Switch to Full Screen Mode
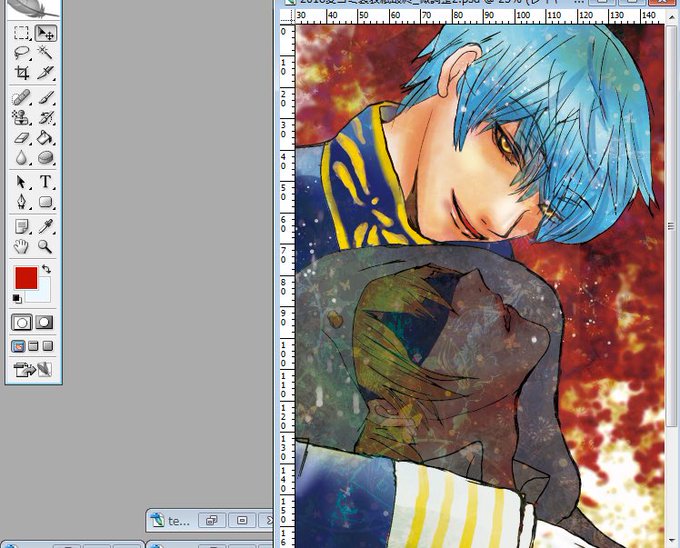Viewport: 680px width, 548px height. [x=48, y=346]
